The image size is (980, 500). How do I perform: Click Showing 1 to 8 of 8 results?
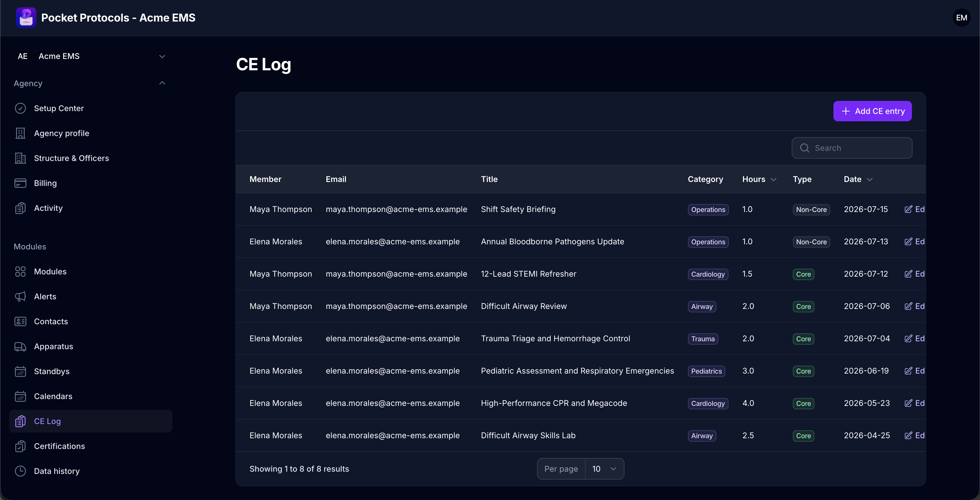point(299,469)
